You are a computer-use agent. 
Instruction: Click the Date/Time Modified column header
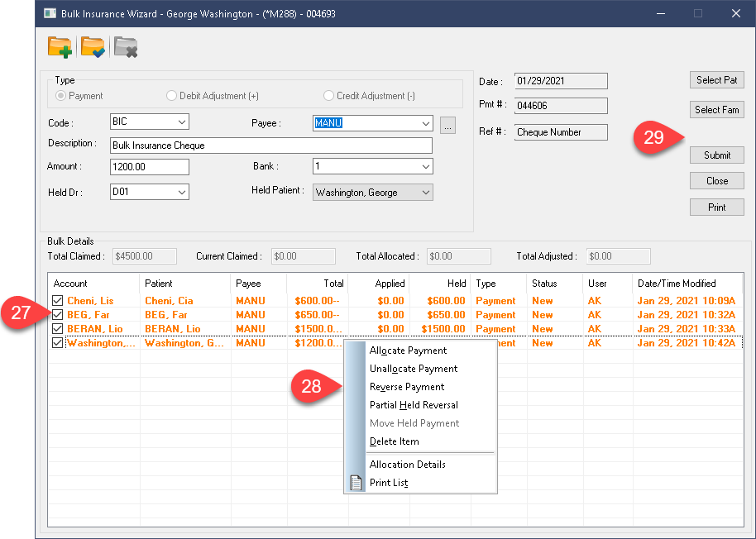(687, 284)
